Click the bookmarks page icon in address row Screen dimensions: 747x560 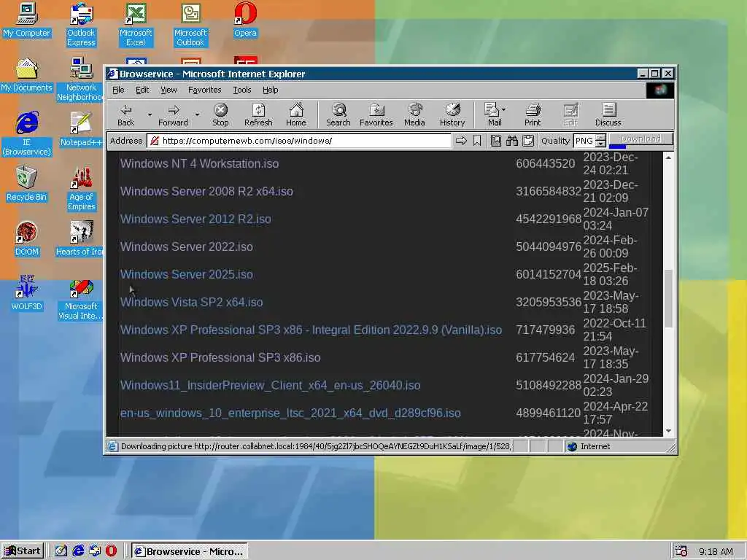(x=496, y=141)
